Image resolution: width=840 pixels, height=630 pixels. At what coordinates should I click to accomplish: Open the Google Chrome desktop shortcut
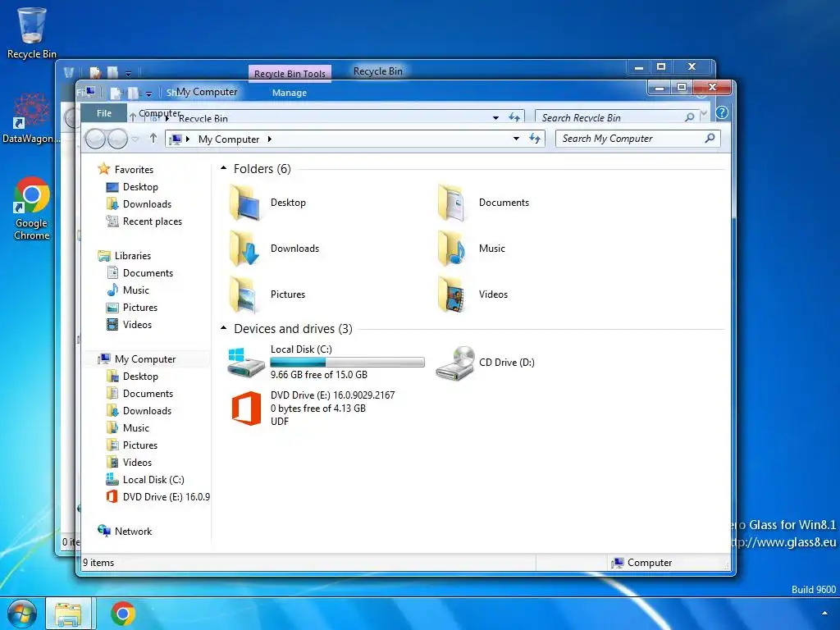tap(32, 208)
